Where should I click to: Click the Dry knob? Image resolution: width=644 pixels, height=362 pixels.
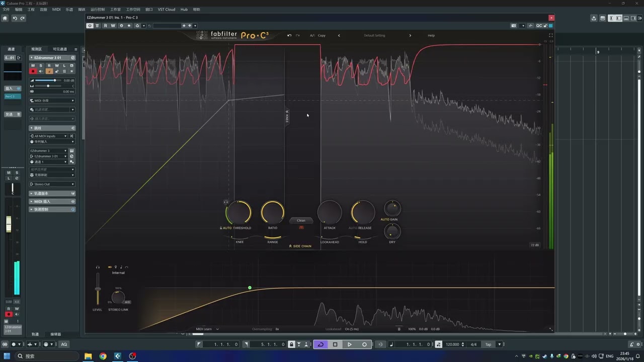tap(392, 232)
